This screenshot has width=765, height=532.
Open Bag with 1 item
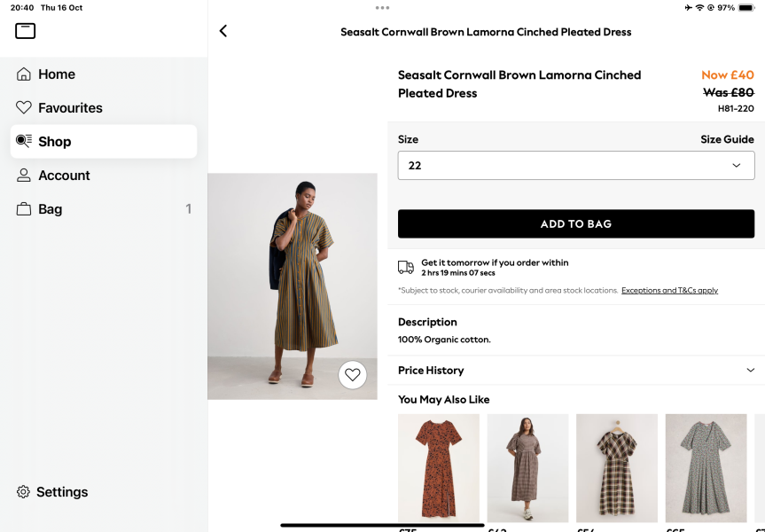pyautogui.click(x=104, y=209)
